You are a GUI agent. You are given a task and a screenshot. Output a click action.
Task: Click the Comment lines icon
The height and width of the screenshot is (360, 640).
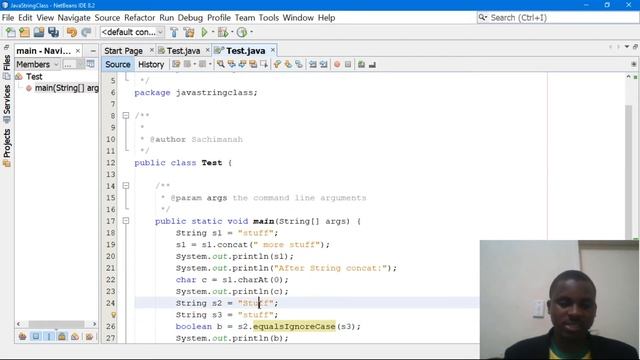click(361, 64)
